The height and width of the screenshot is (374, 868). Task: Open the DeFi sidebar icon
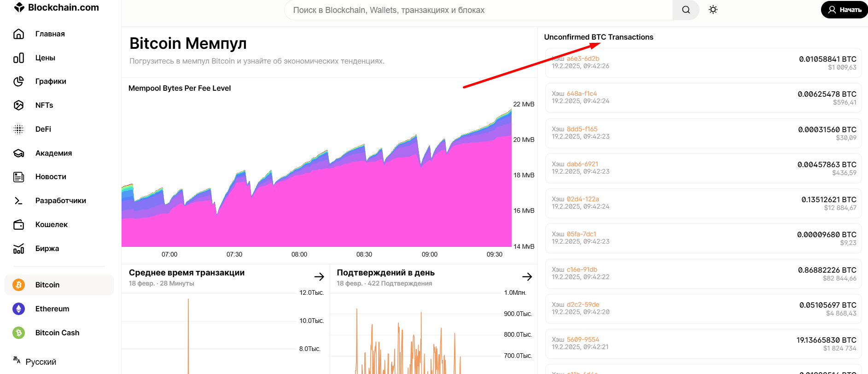pyautogui.click(x=19, y=129)
